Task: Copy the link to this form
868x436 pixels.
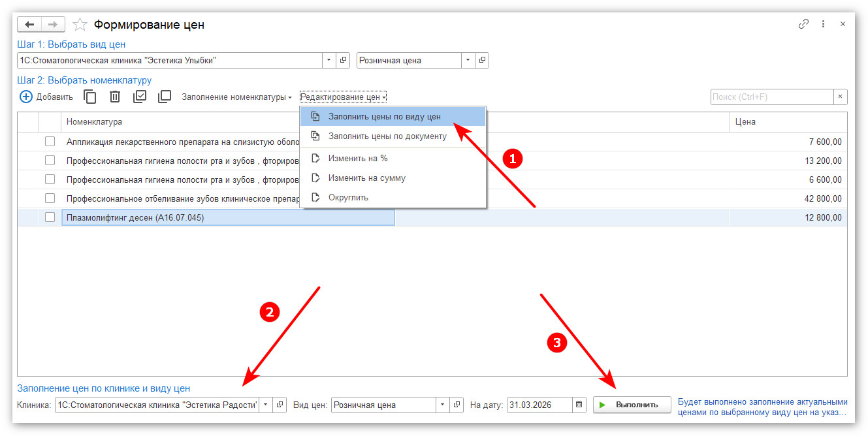Action: 803,24
